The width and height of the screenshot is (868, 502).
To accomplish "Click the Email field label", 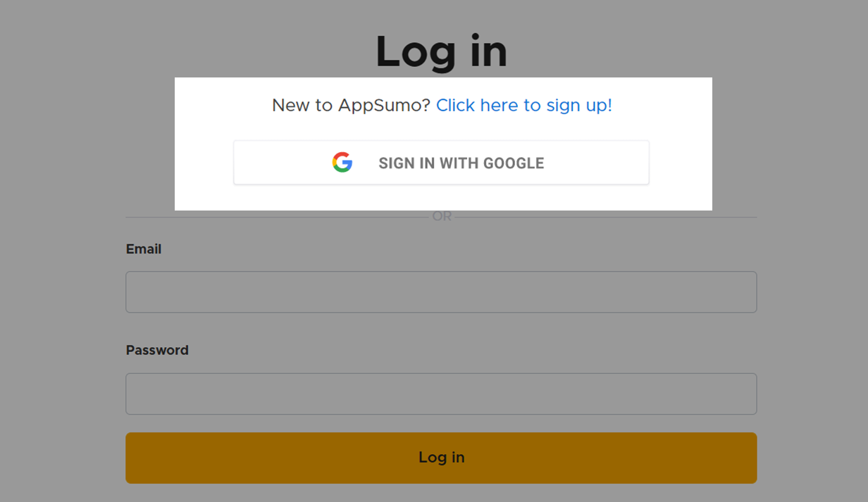I will [144, 249].
